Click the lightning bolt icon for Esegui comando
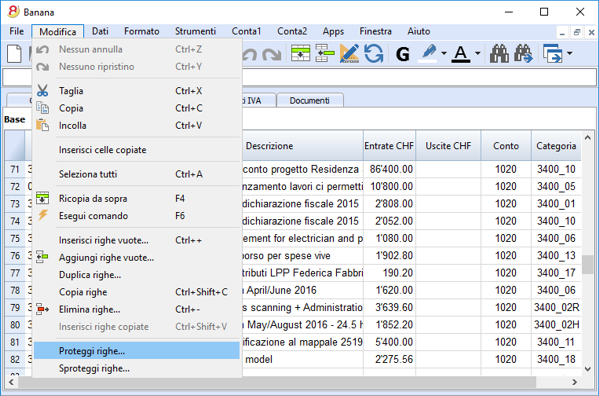The width and height of the screenshot is (599, 396). 42,215
